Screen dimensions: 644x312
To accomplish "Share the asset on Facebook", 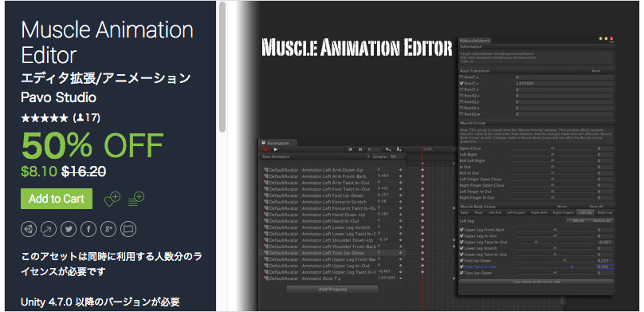I will (x=88, y=229).
